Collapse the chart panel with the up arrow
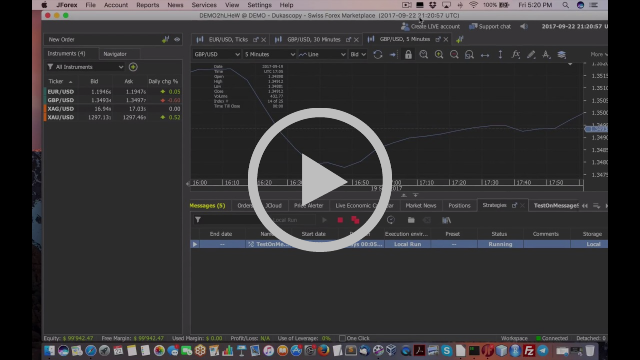Screen dimensions: 640x360 [404, 195]
